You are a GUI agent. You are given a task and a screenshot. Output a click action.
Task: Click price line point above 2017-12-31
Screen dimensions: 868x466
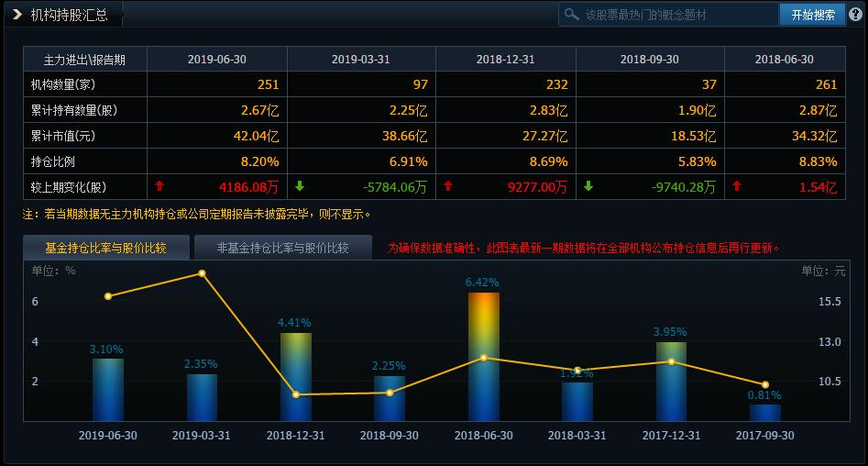(x=672, y=361)
